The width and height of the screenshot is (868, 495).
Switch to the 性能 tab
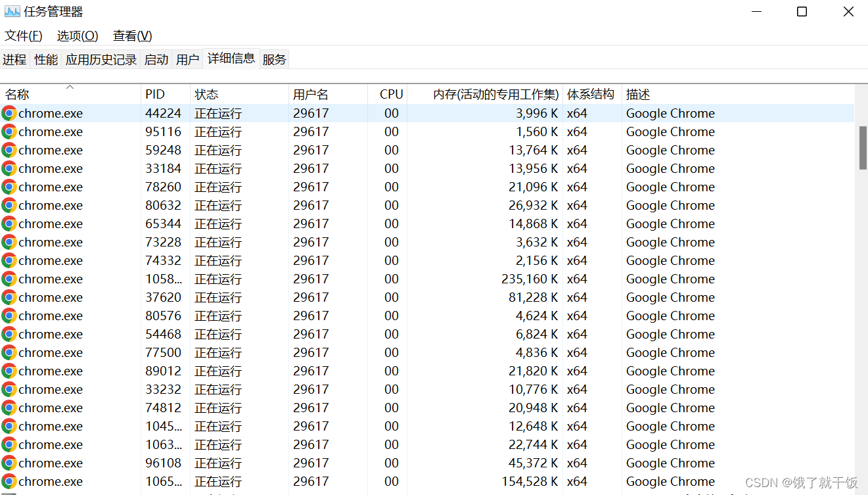tap(46, 59)
